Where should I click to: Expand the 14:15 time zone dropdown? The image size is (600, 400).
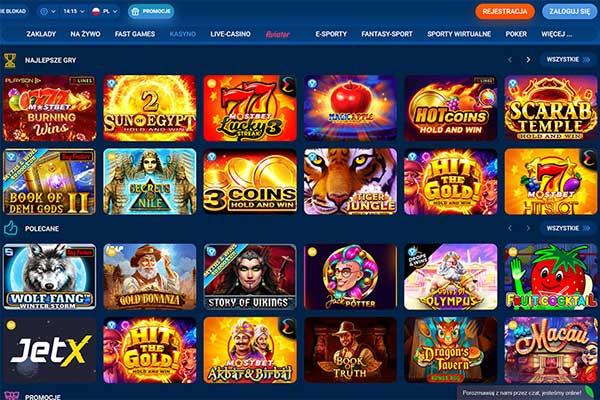click(73, 11)
